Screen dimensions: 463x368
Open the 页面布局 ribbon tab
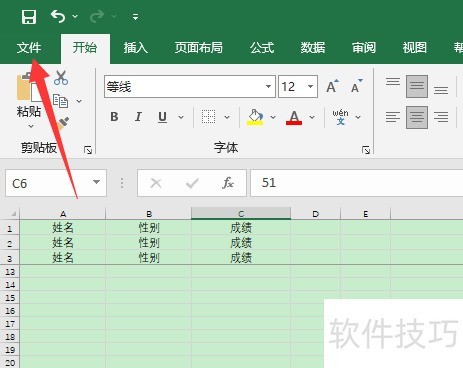199,48
